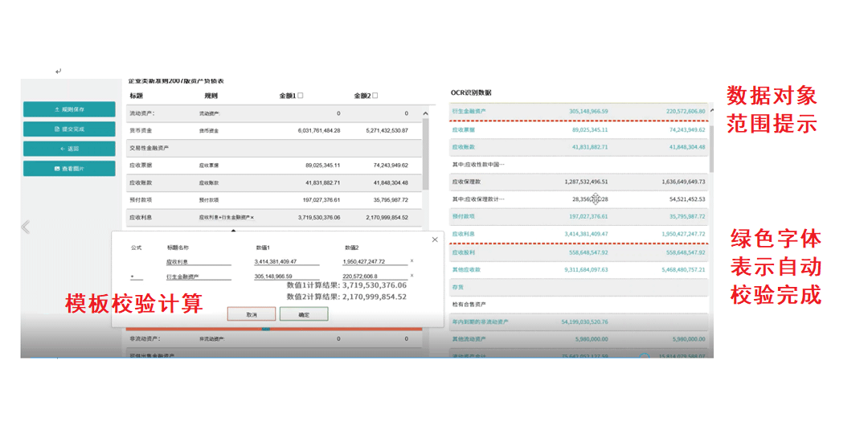
Task: Open 查看图片 (view image) from sidebar
Action: (x=69, y=169)
